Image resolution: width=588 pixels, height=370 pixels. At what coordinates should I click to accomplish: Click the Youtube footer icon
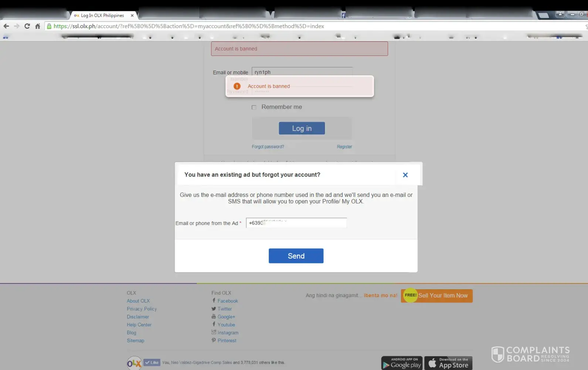pyautogui.click(x=214, y=324)
